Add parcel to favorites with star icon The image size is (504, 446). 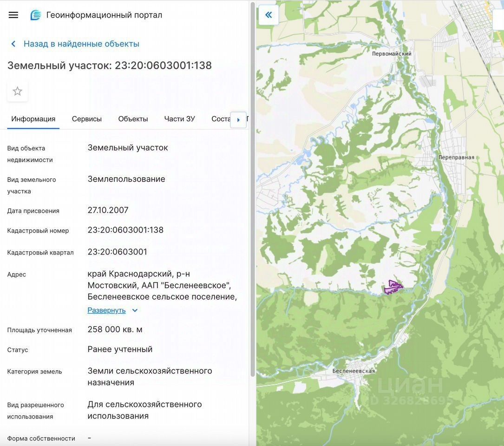click(17, 92)
